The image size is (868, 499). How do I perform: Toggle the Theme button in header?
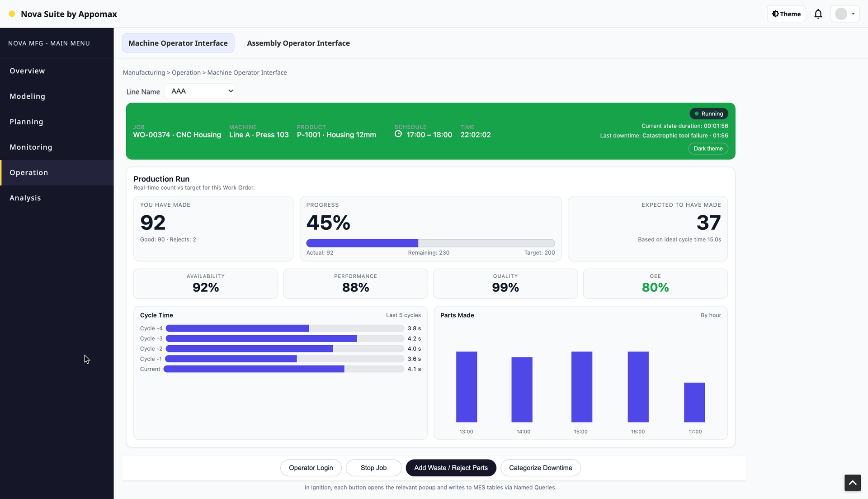pos(786,14)
